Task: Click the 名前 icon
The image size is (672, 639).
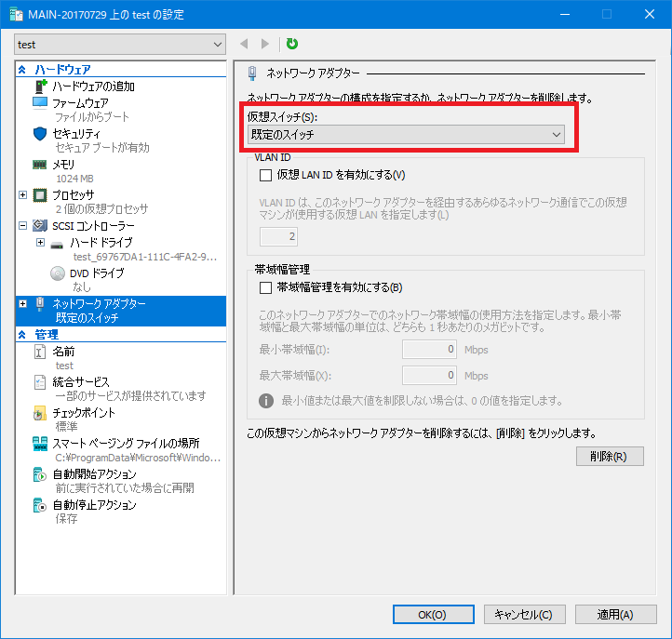Action: coord(40,352)
